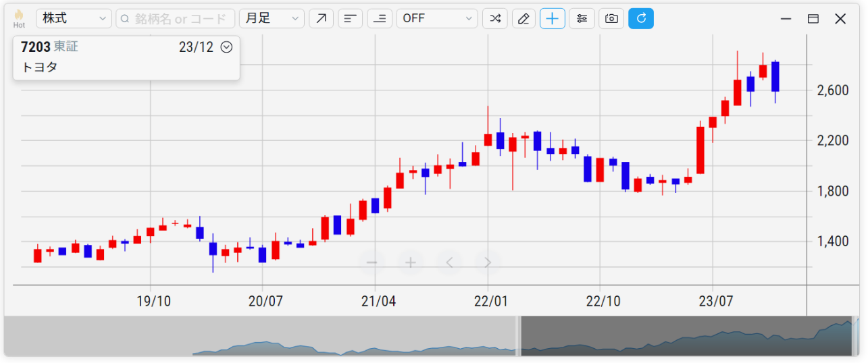Viewport: 868px width, 363px height.
Task: Click the 20/07 date axis label
Action: tap(265, 301)
